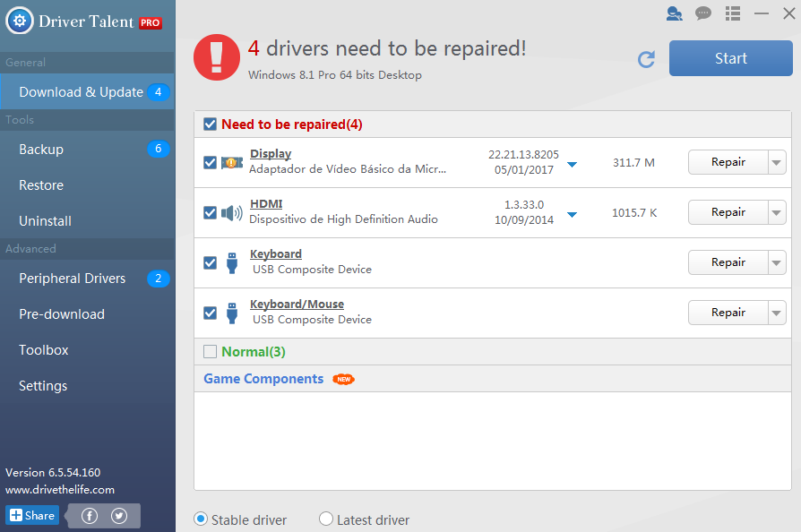Click the Backup count badge 6

coord(159,149)
